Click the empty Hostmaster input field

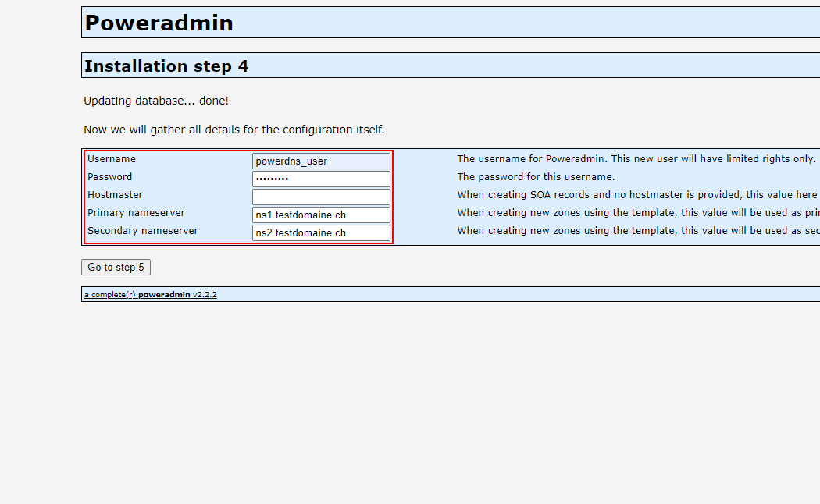tap(321, 197)
